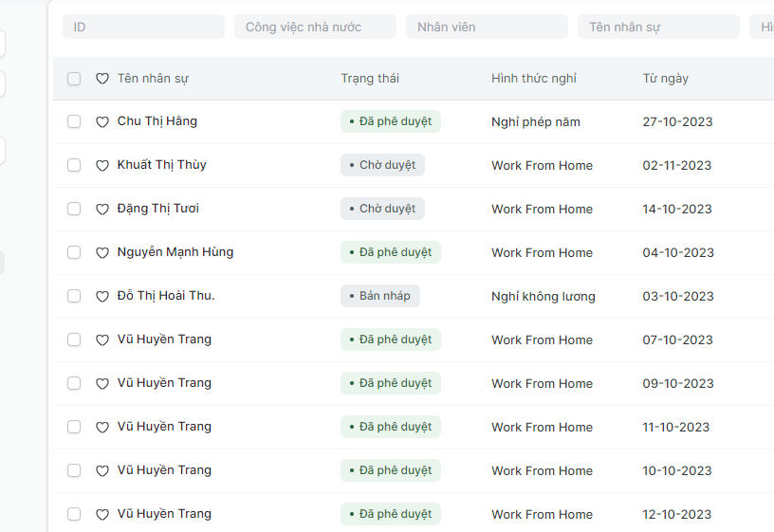774x532 pixels.
Task: Click heart icon for Đỗ Thị Hoài Thu
Action: tap(102, 297)
